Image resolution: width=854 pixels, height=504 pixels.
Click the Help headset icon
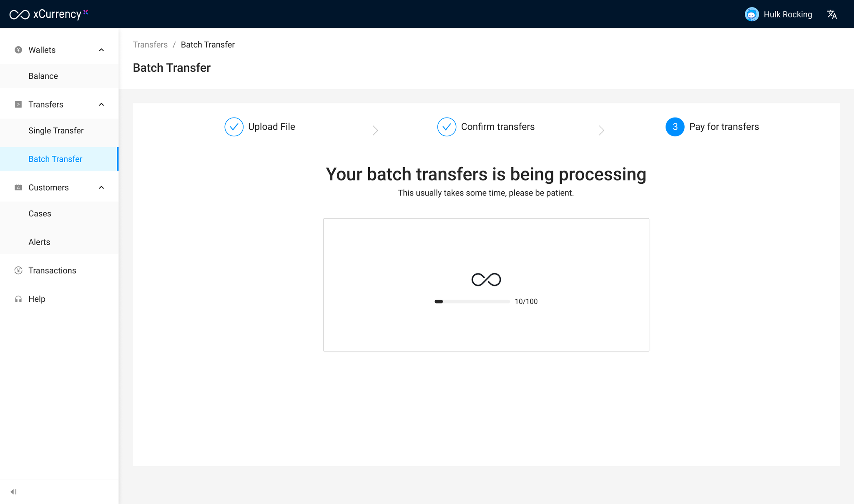[x=18, y=299]
